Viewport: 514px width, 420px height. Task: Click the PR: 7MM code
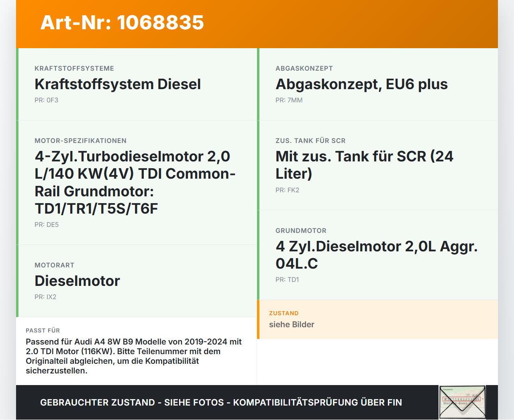[x=289, y=100]
